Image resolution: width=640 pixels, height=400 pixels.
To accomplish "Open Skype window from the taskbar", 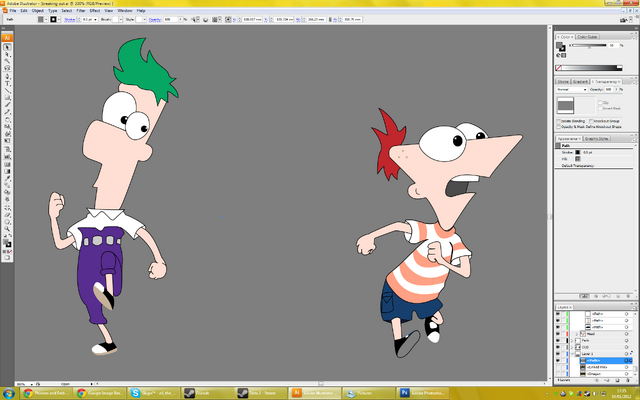I will [153, 393].
